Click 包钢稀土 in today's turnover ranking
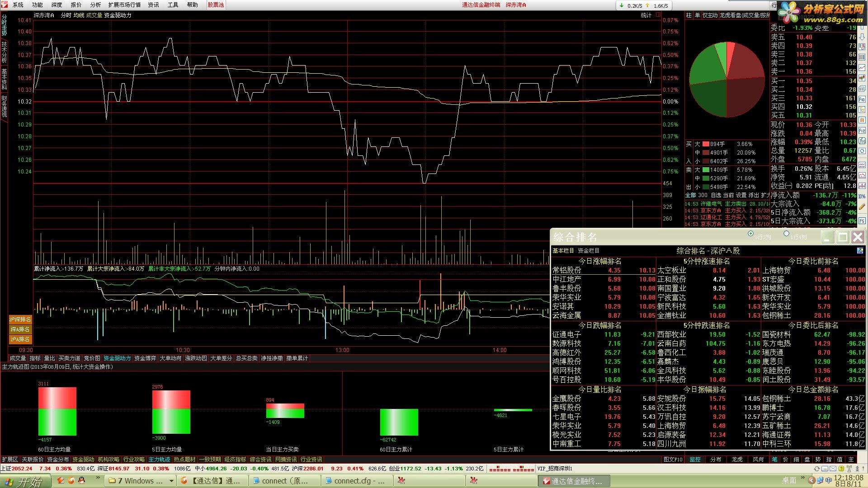The image size is (868, 488). (x=776, y=399)
